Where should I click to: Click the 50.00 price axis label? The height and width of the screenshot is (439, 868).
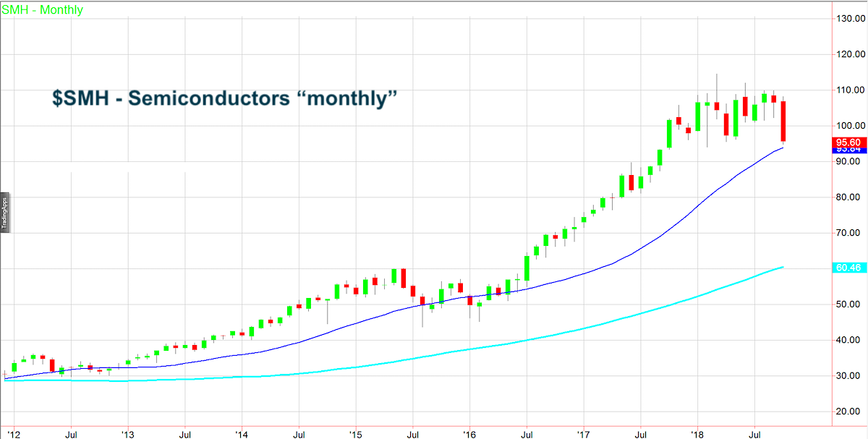pyautogui.click(x=850, y=304)
